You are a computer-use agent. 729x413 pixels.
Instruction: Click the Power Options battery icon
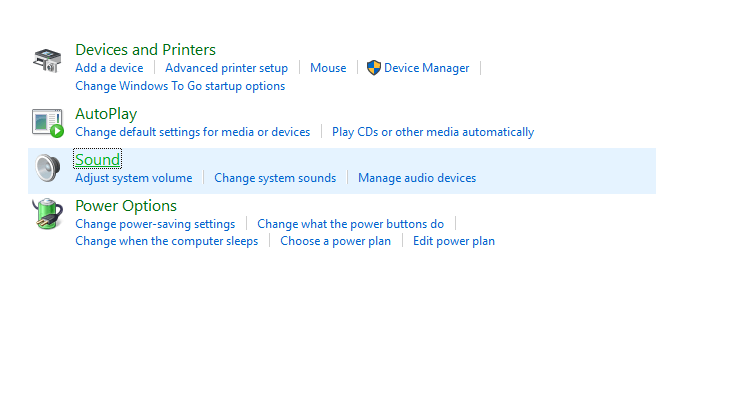(x=47, y=213)
